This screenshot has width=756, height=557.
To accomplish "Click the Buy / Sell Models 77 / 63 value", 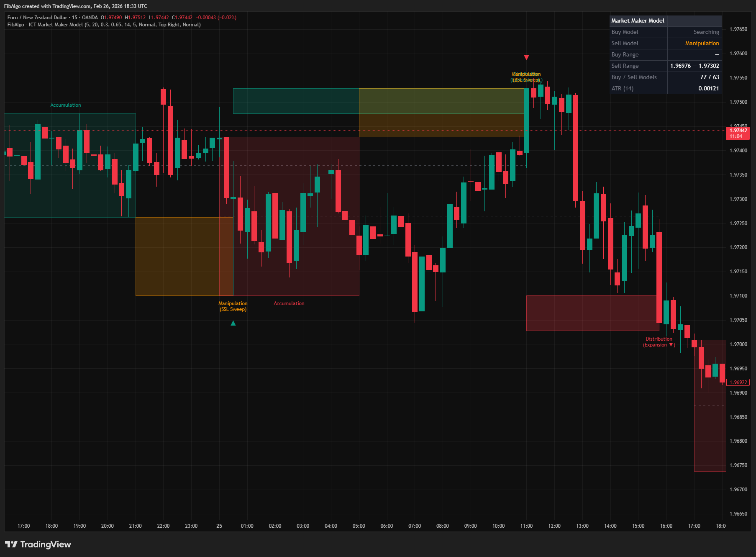I will tap(710, 77).
